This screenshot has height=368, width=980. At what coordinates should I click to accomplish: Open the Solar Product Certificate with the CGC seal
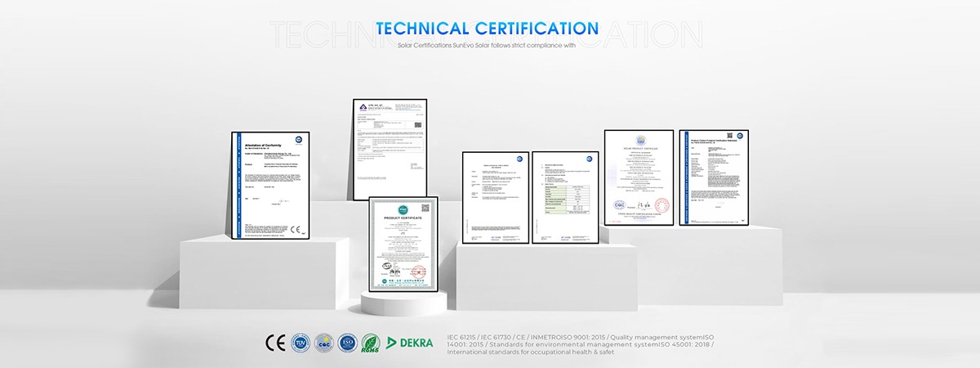[639, 177]
